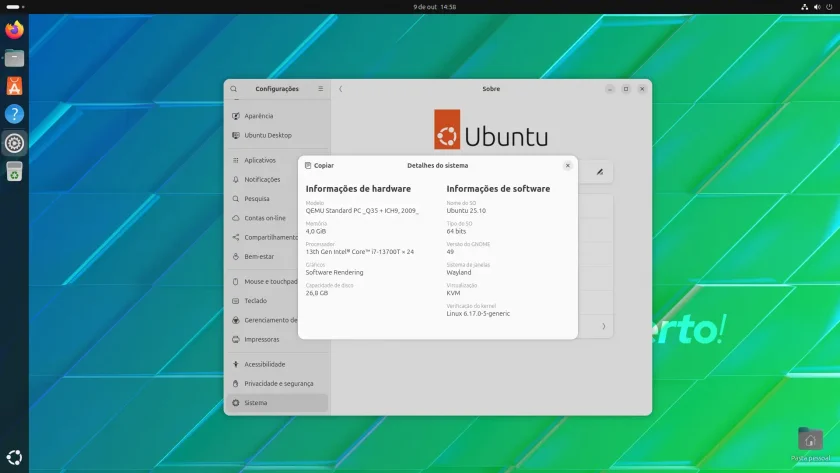
Task: Click the Ubuntu logo in Sobre page
Action: [491, 130]
